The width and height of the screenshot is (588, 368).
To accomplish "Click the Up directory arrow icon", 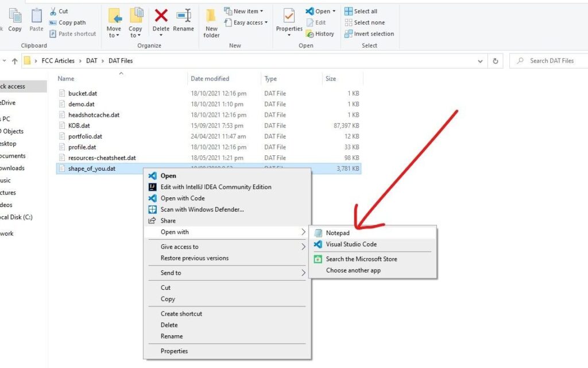I will click(x=15, y=61).
